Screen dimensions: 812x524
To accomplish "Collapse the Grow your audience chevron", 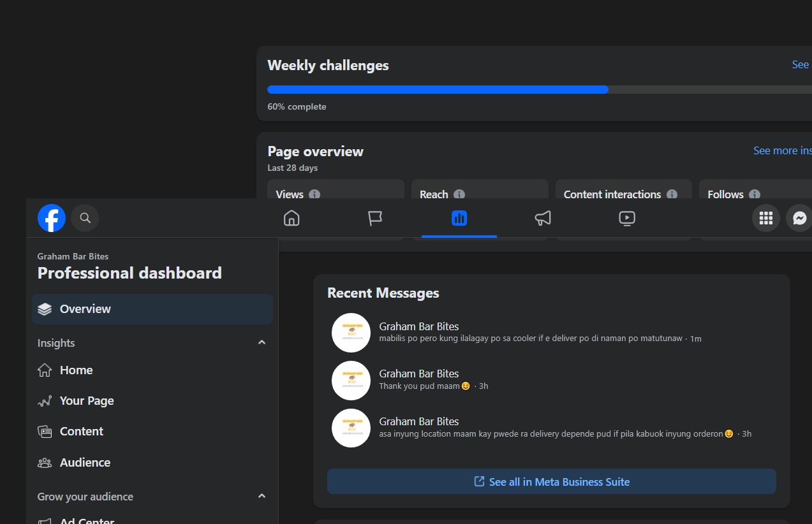I will [262, 496].
